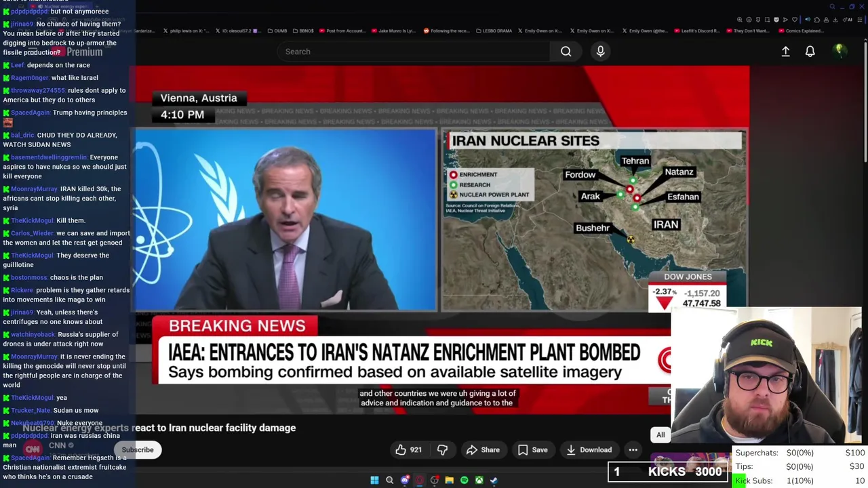Click the YouTube search input field
The height and width of the screenshot is (488, 868).
[x=414, y=52]
